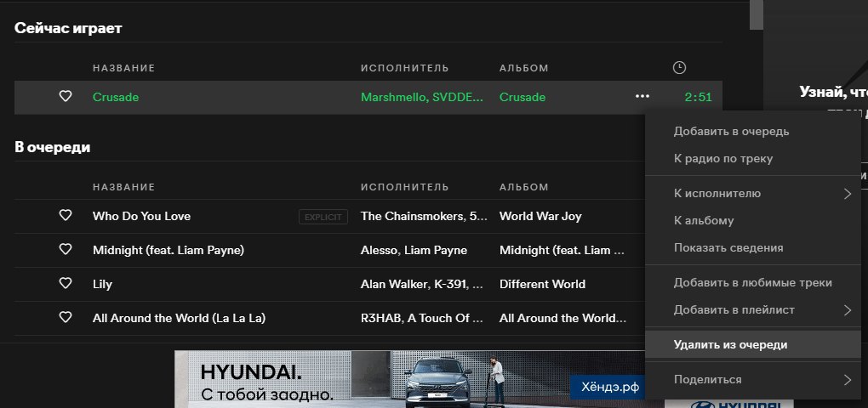Open R3HAB, A Touch Of artist link

pos(422,319)
